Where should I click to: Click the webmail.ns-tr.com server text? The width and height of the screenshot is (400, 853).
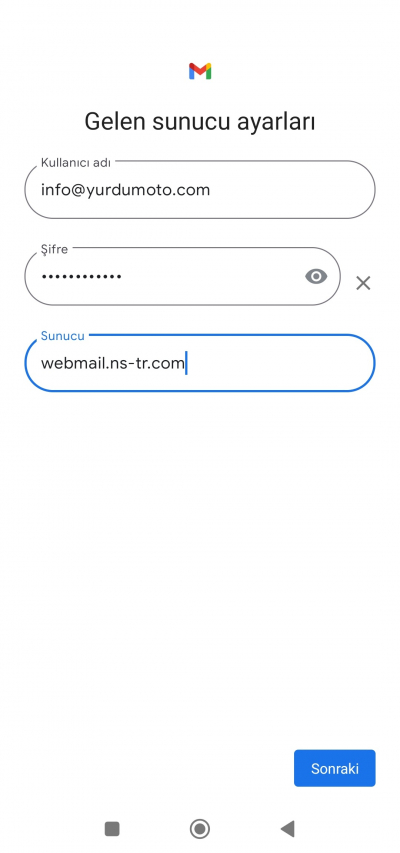[113, 363]
